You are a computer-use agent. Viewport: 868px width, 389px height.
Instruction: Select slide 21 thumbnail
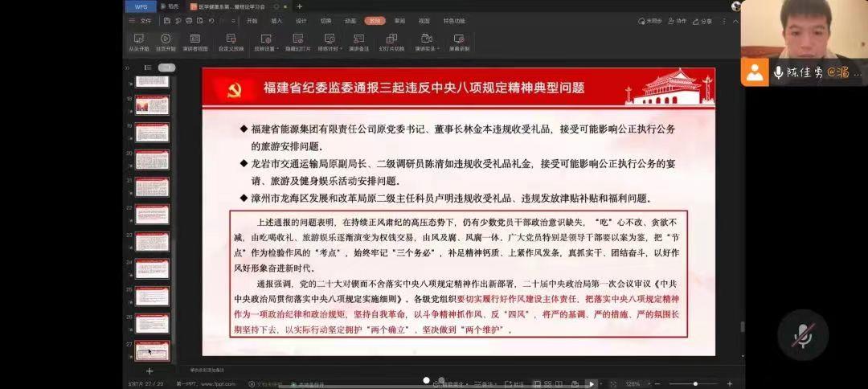point(152,186)
